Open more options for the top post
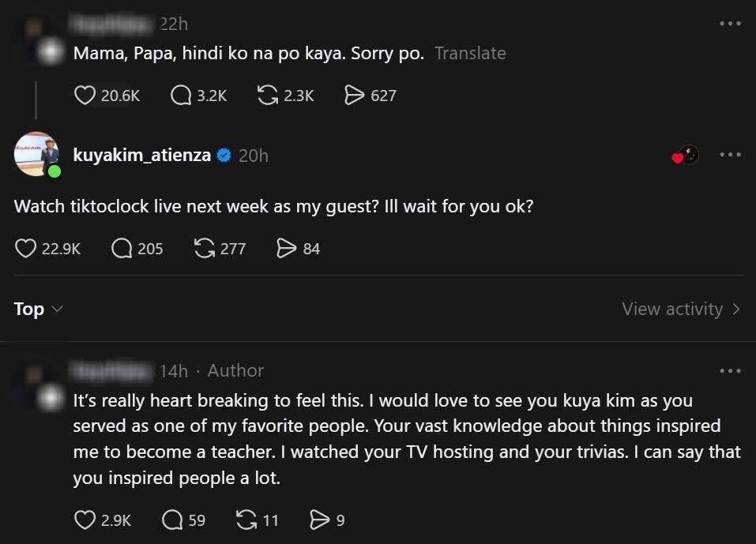Viewport: 756px width, 544px height. click(730, 24)
